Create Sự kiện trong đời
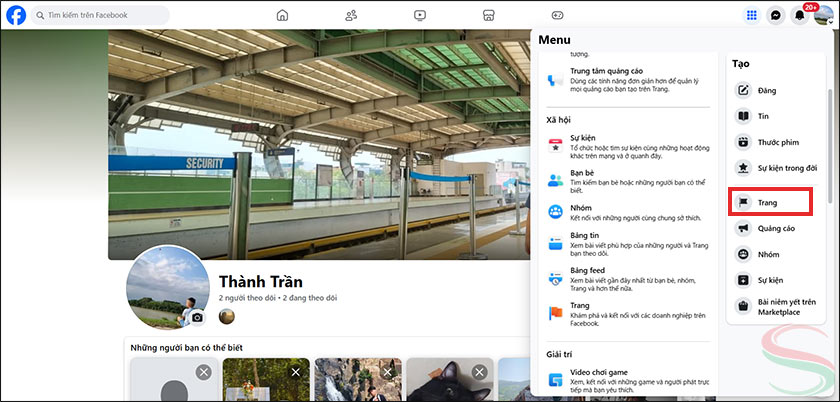This screenshot has height=402, width=840. point(776,168)
